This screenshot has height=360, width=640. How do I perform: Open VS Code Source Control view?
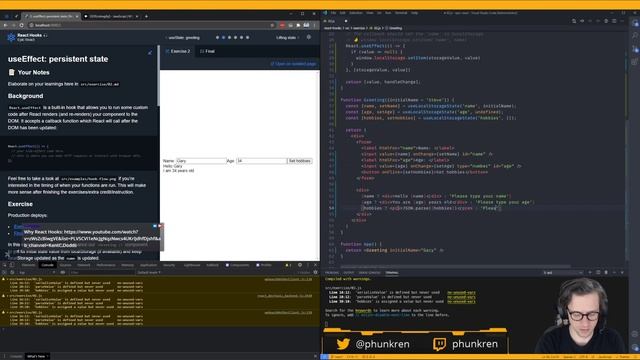coord(635,49)
